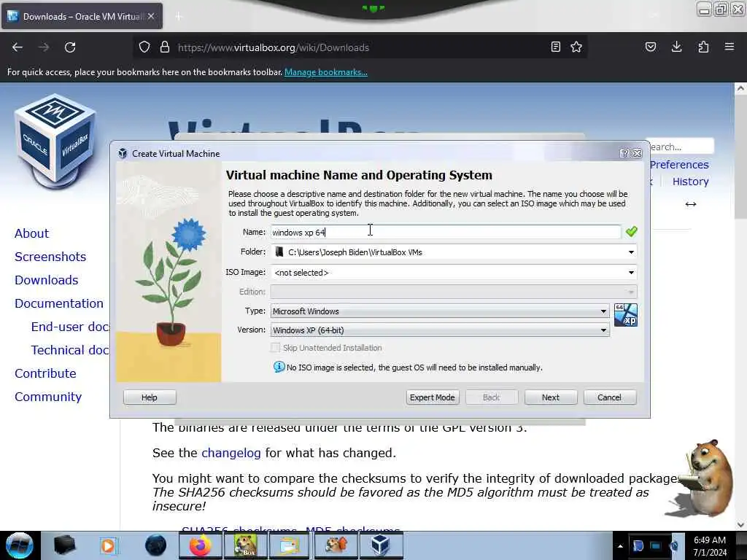The height and width of the screenshot is (560, 747).
Task: Reload the VirtualBox Downloads page
Action: 70,47
